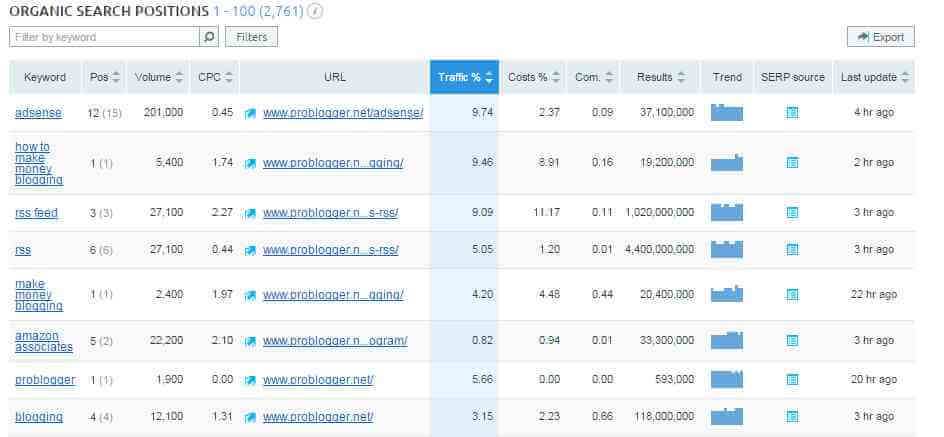944x437 pixels.
Task: Select the 22 hr ago update cell
Action: (874, 294)
